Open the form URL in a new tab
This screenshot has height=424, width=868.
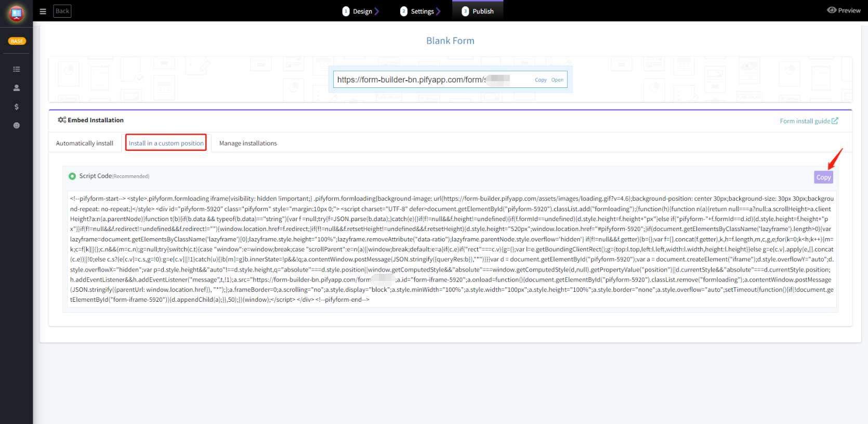(x=557, y=80)
